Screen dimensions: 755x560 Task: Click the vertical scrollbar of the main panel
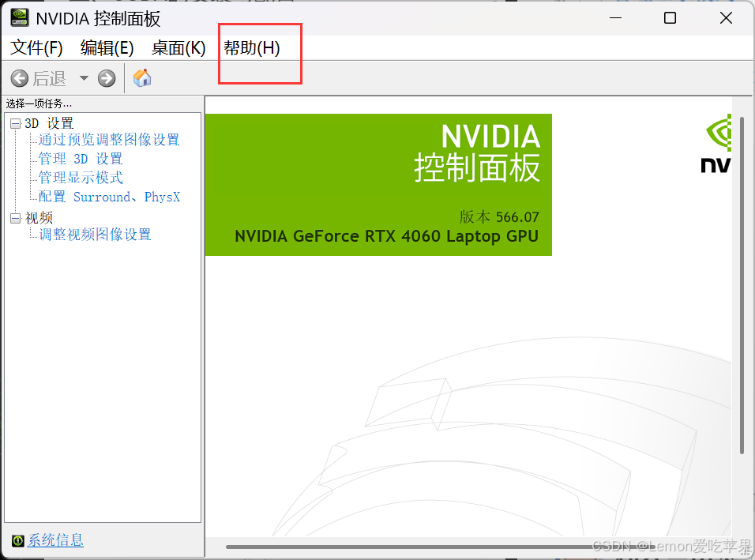(x=742, y=285)
